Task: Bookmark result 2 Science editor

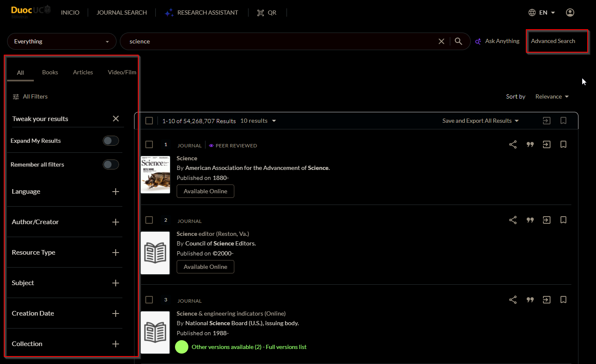Action: [563, 220]
